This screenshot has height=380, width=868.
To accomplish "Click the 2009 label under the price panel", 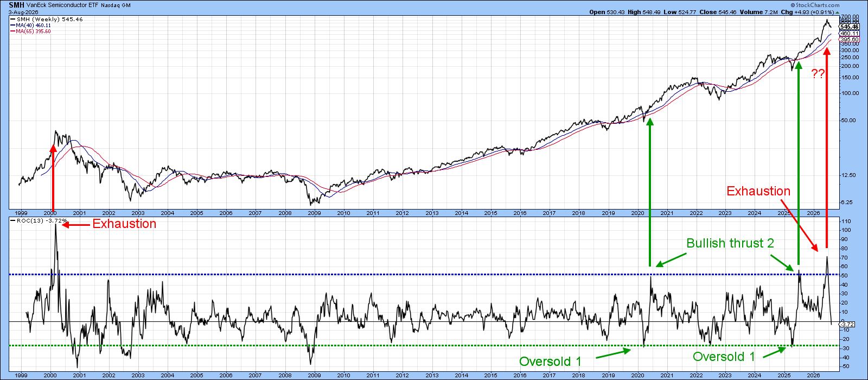I will click(x=314, y=213).
